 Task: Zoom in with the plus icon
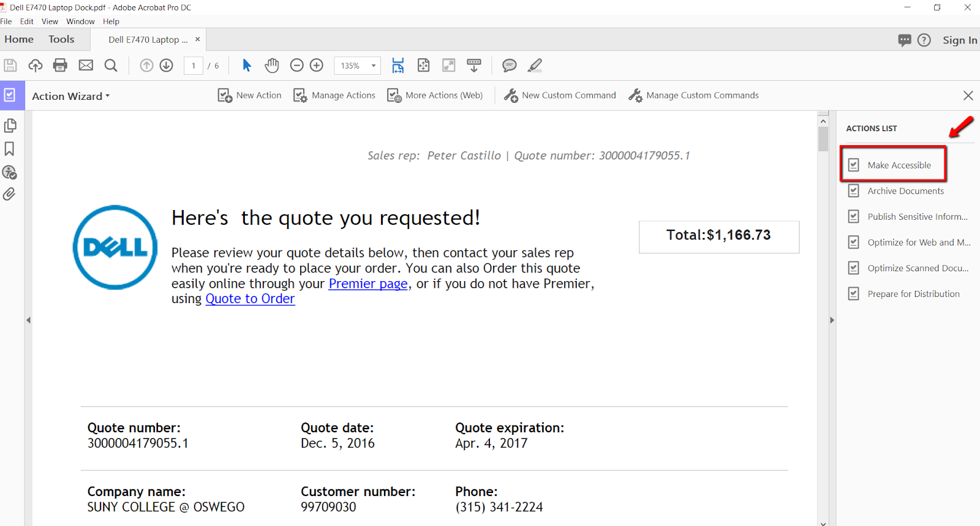(317, 66)
